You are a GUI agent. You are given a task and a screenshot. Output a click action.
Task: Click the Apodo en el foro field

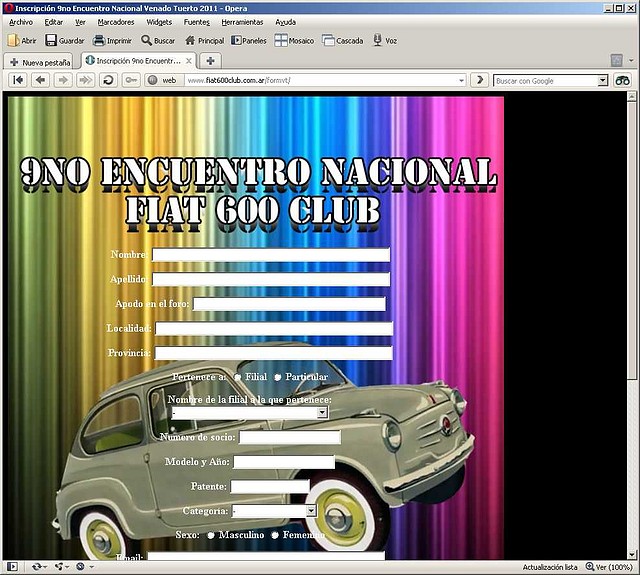click(289, 304)
